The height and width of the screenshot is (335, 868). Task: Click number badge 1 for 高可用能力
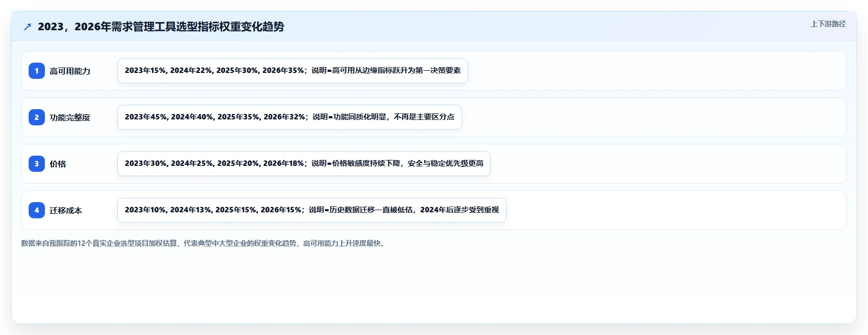click(37, 71)
